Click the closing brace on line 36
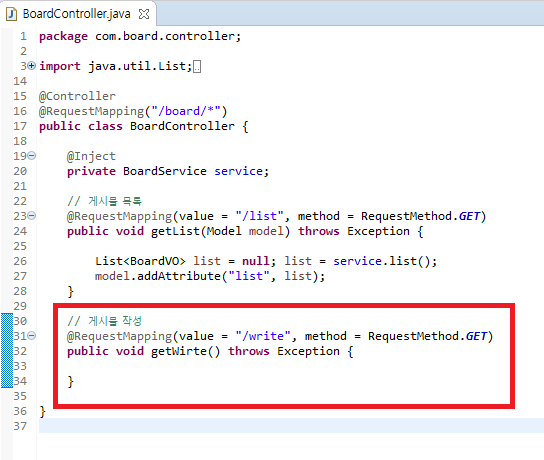This screenshot has height=460, width=544. point(42,411)
